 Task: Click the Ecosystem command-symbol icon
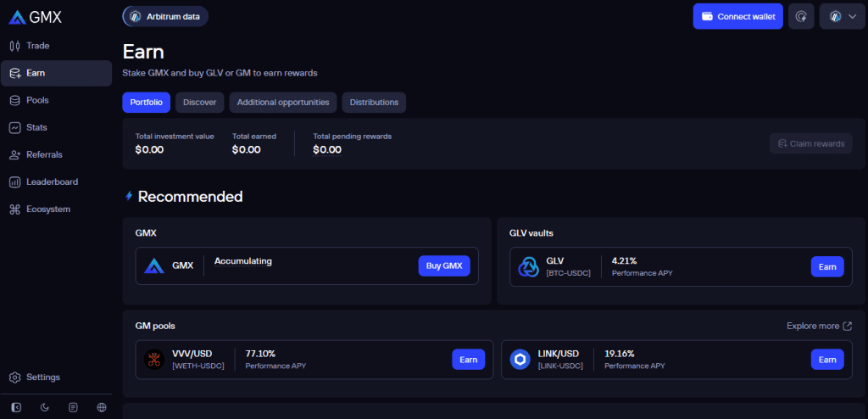[x=15, y=209]
